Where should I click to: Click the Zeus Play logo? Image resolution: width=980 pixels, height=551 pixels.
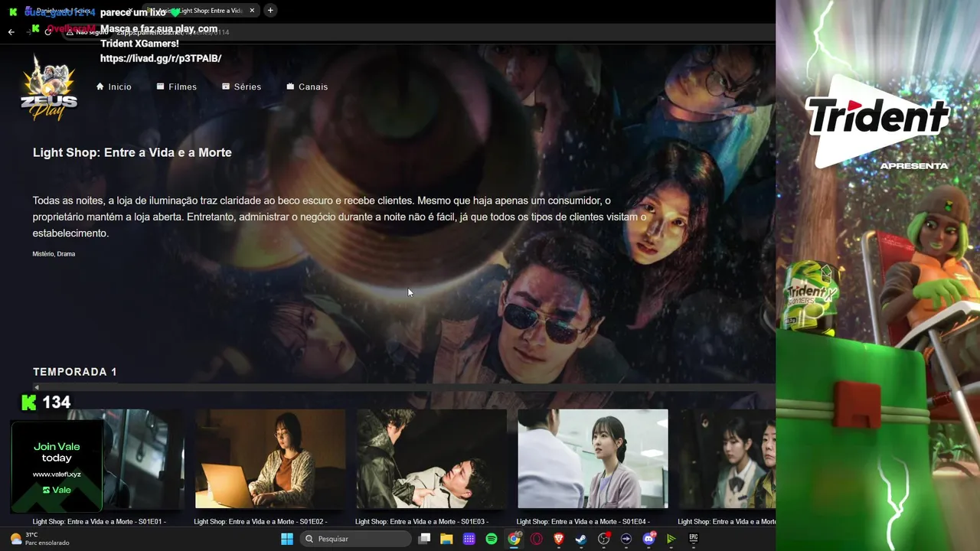(49, 88)
